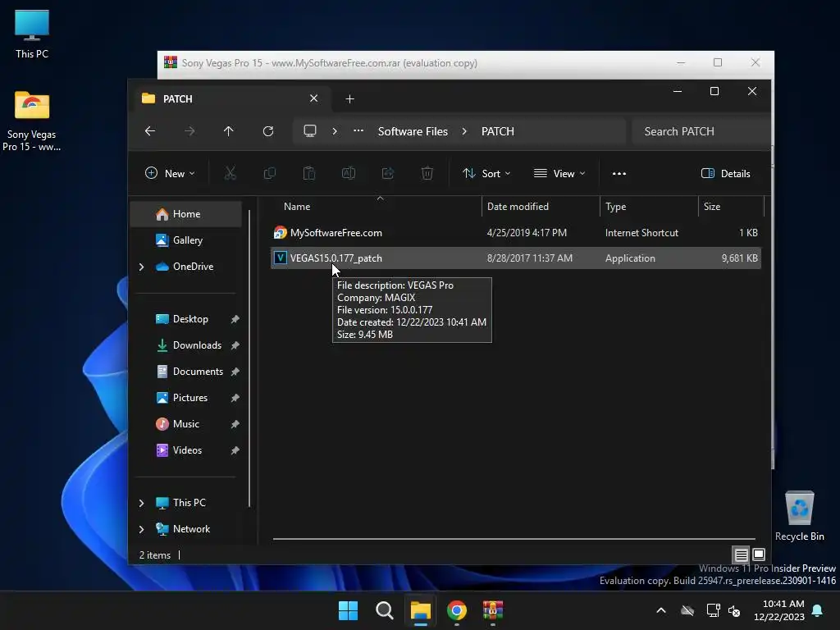The image size is (840, 630).
Task: Click the volume muted tray icon
Action: coord(734,610)
